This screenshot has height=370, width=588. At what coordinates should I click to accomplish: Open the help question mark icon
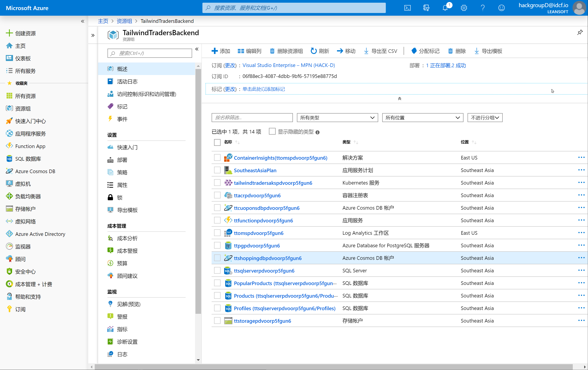pyautogui.click(x=483, y=8)
